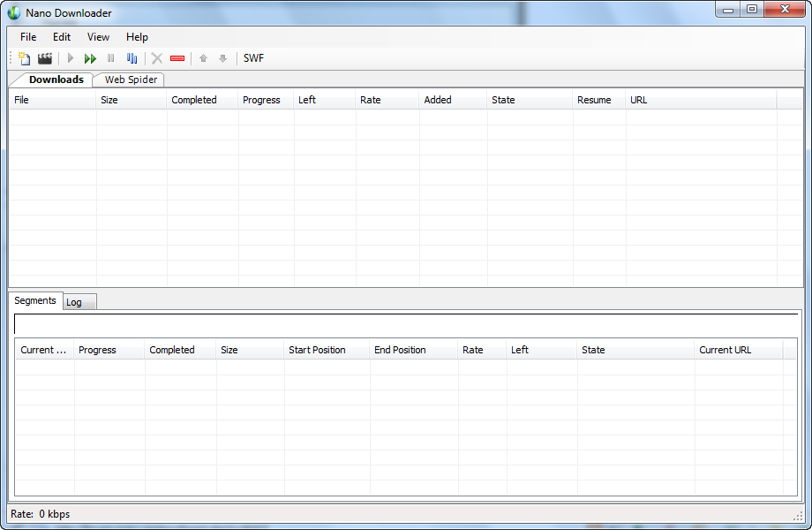Click the move down arrow icon

pos(223,58)
